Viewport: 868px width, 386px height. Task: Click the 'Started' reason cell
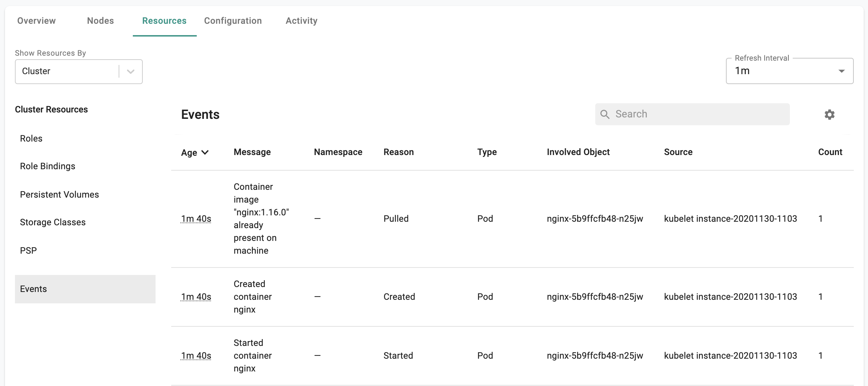398,355
